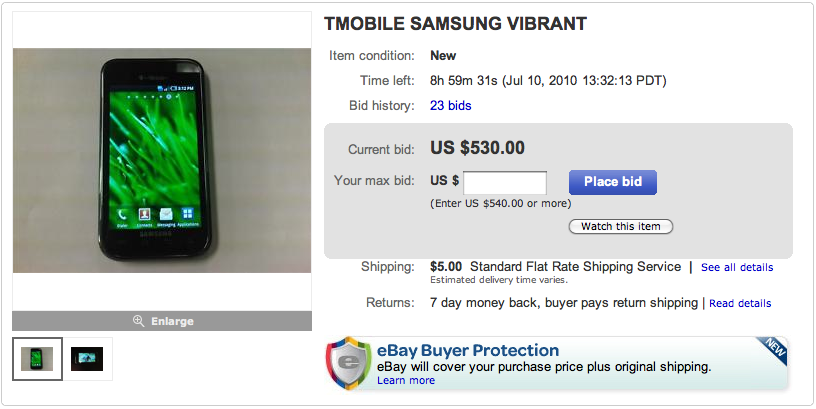Click the magnifying glass Enlarge icon
Viewport: 816px width, 409px height.
[x=139, y=321]
